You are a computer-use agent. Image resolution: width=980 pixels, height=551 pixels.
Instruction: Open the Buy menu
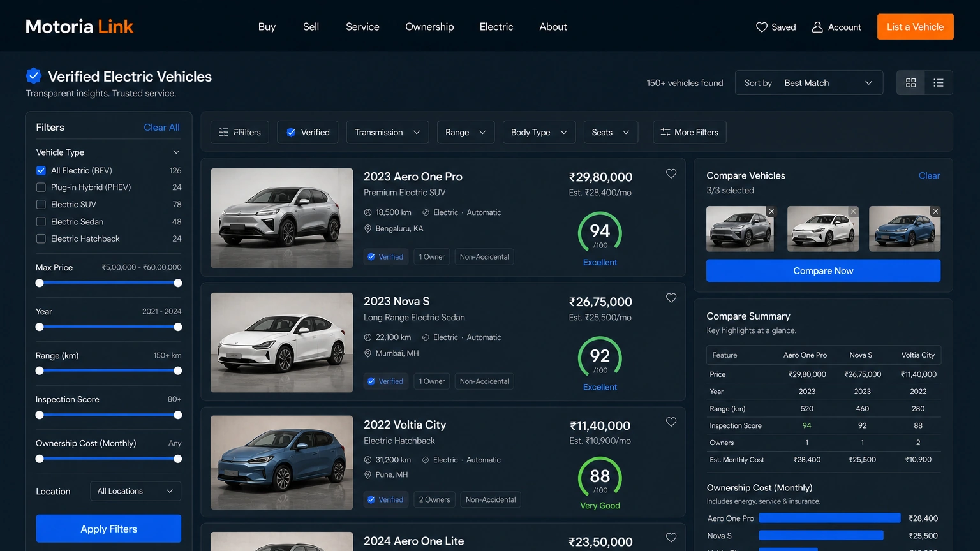(x=267, y=27)
